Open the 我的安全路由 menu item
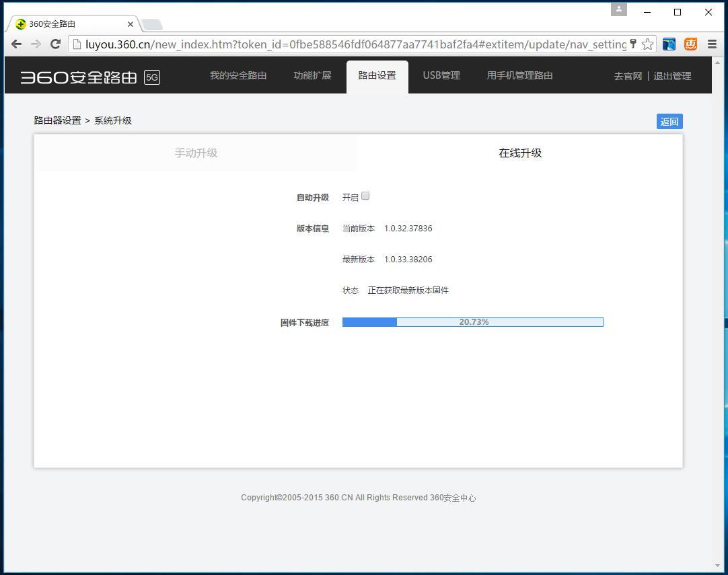Screen dimensions: 728x575 (238, 75)
